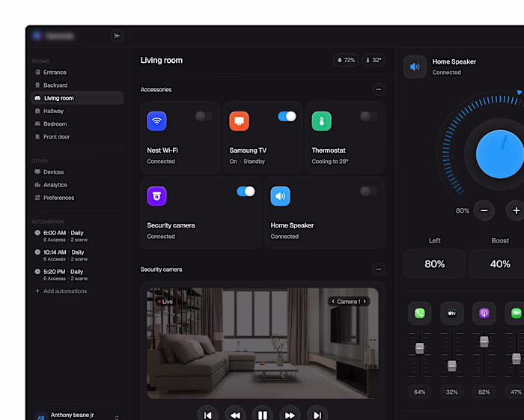Click the Cooling to 28° status text
The image size is (524, 420).
(330, 162)
